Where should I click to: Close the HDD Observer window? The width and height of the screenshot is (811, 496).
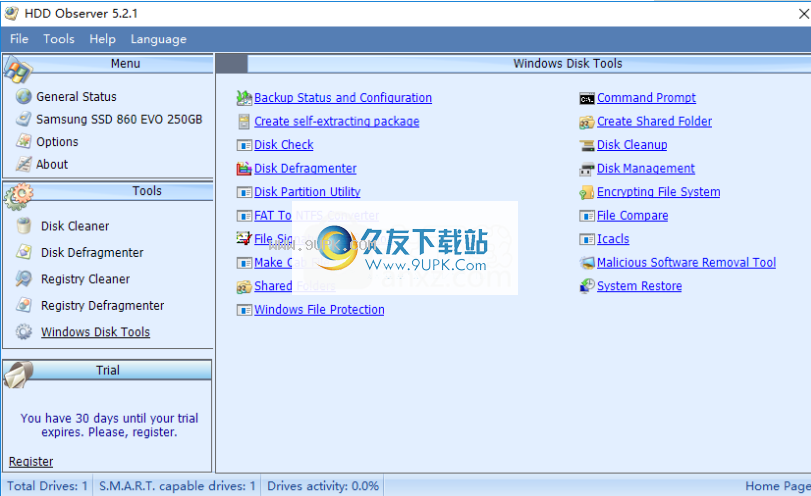(803, 14)
